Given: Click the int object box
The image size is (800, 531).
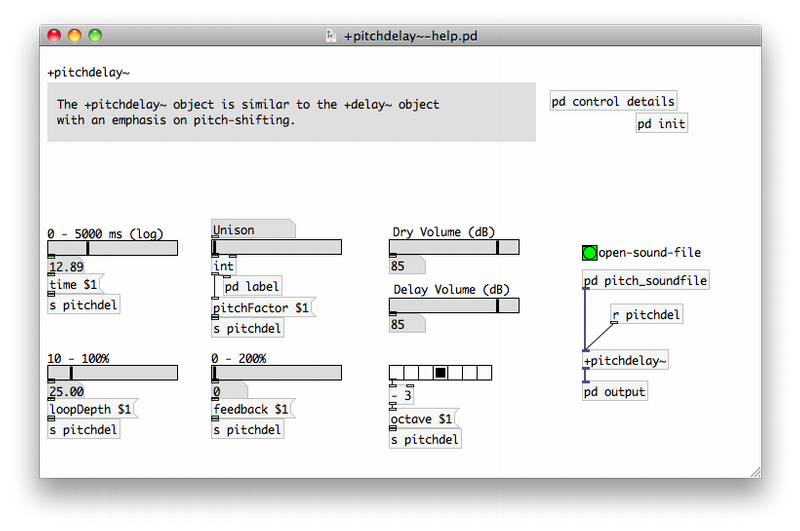Looking at the screenshot, I should pyautogui.click(x=223, y=266).
